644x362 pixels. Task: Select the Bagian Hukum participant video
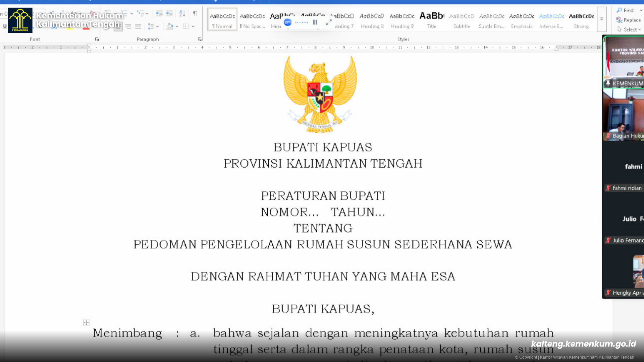point(624,114)
